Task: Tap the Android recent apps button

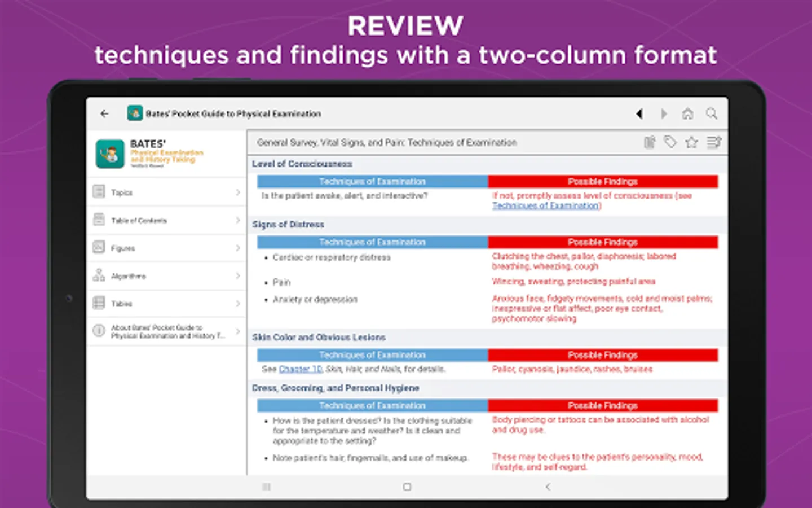Action: coord(267,487)
